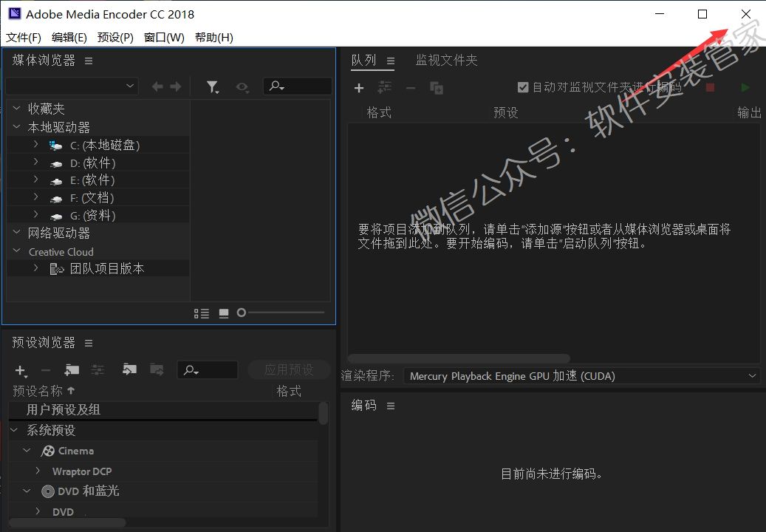Click create new preset plus icon
The height and width of the screenshot is (532, 766).
coord(21,370)
